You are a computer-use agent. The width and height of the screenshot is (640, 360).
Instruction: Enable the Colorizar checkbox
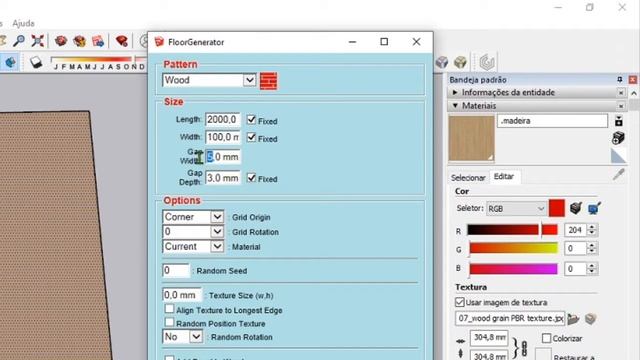(x=547, y=338)
